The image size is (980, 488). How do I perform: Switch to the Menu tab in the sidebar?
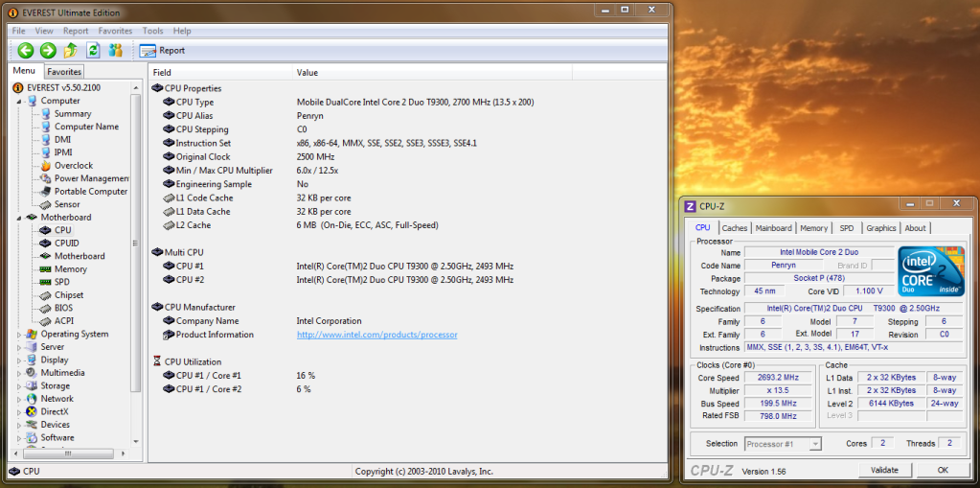point(25,71)
